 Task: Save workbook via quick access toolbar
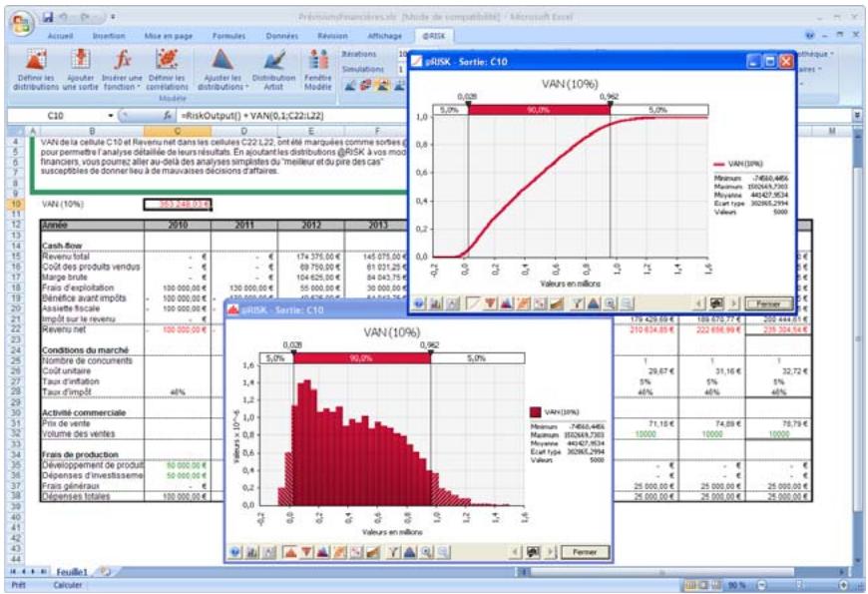(x=48, y=17)
